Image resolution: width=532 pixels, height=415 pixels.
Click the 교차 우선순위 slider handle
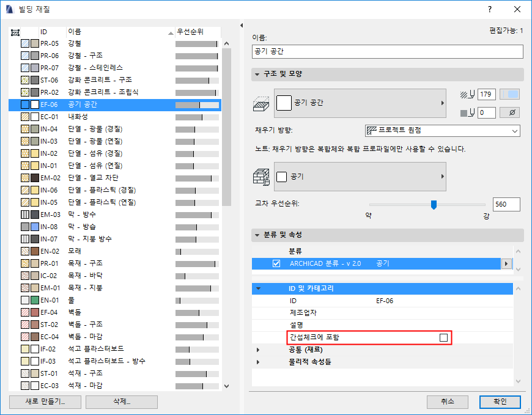click(x=435, y=205)
